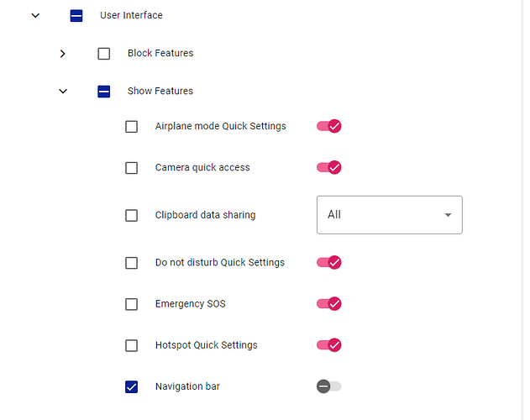Click the Show Features indeterminate checkbox icon
The width and height of the screenshot is (530, 420).
coord(104,92)
